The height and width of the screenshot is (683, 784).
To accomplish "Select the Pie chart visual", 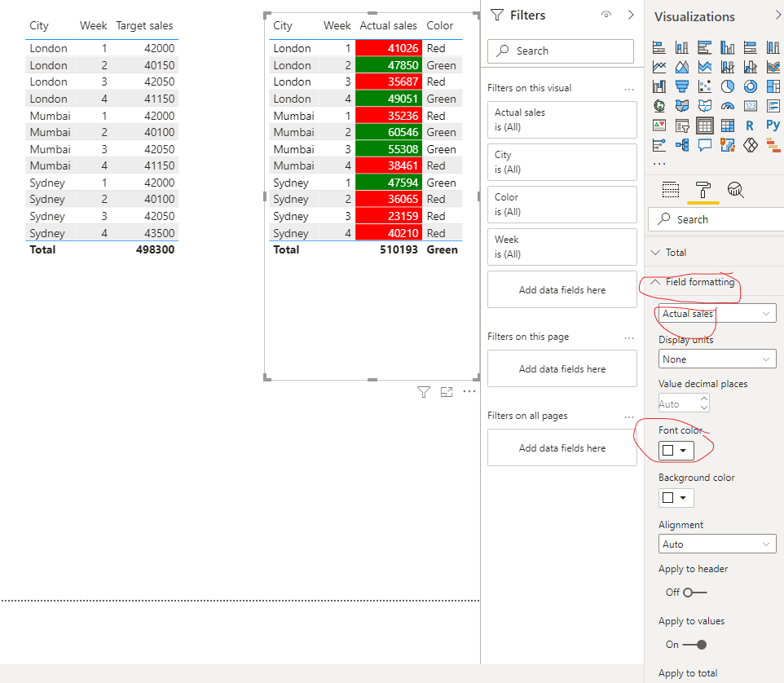I will (728, 86).
